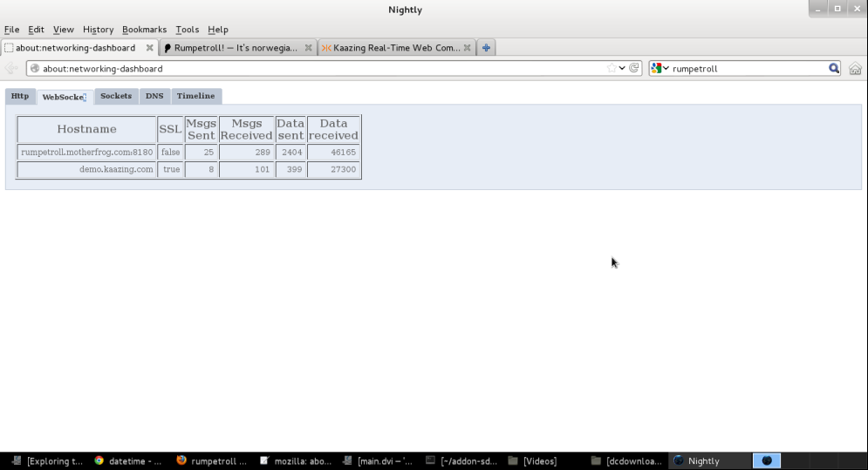868x470 pixels.
Task: Open the Exploring taskbar item
Action: pyautogui.click(x=48, y=461)
